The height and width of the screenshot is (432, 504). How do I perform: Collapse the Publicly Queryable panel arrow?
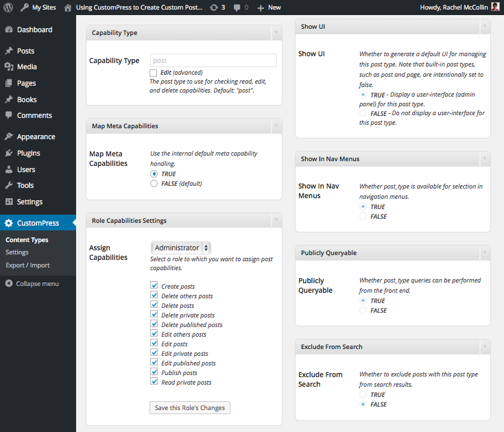click(485, 252)
